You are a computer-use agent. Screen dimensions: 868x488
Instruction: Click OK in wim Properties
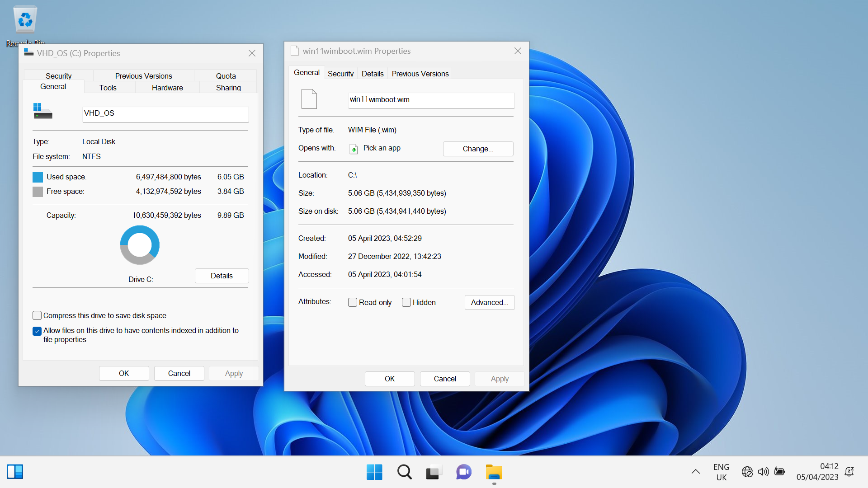coord(390,379)
